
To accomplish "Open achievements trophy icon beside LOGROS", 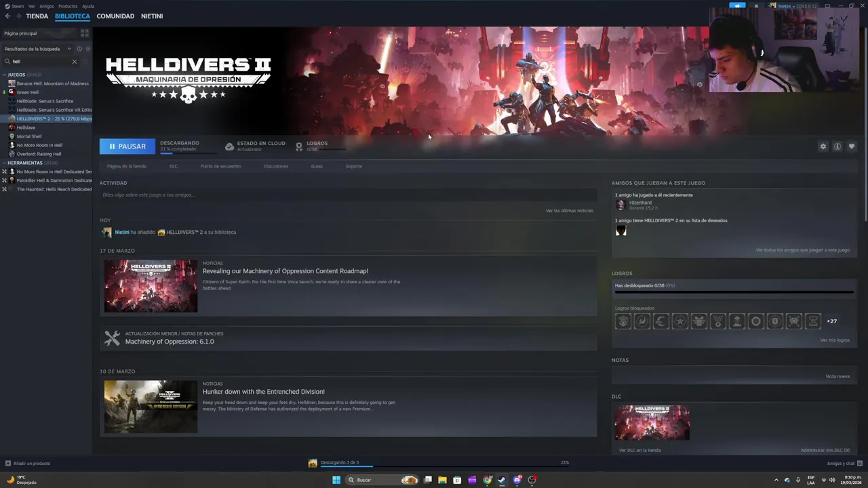I will pos(299,146).
